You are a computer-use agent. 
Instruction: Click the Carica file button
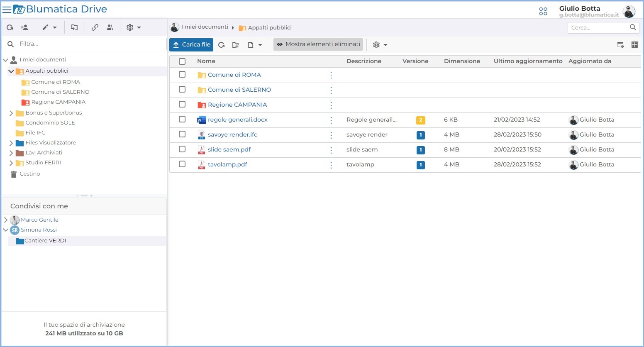click(191, 44)
